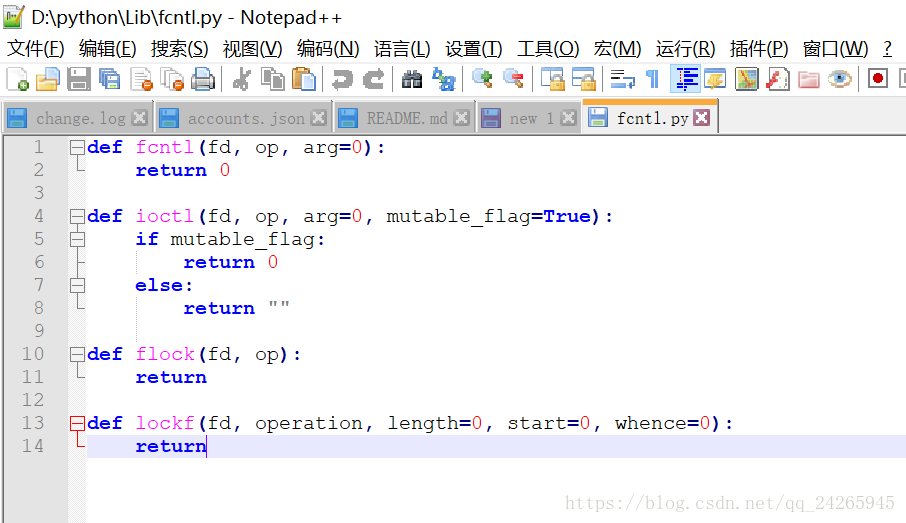Toggle synchronized horizontal scrolling
Screen dimensions: 906x523
(584, 79)
